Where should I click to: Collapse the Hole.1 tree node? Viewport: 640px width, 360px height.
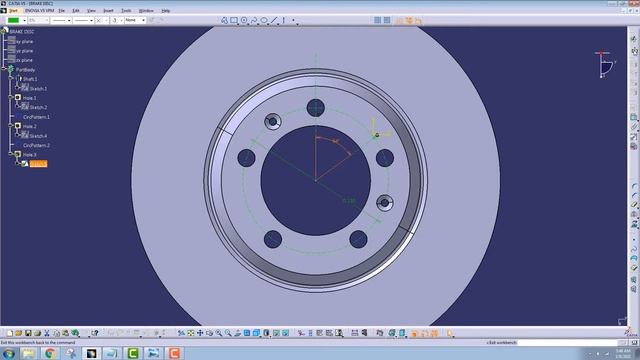(x=11, y=98)
